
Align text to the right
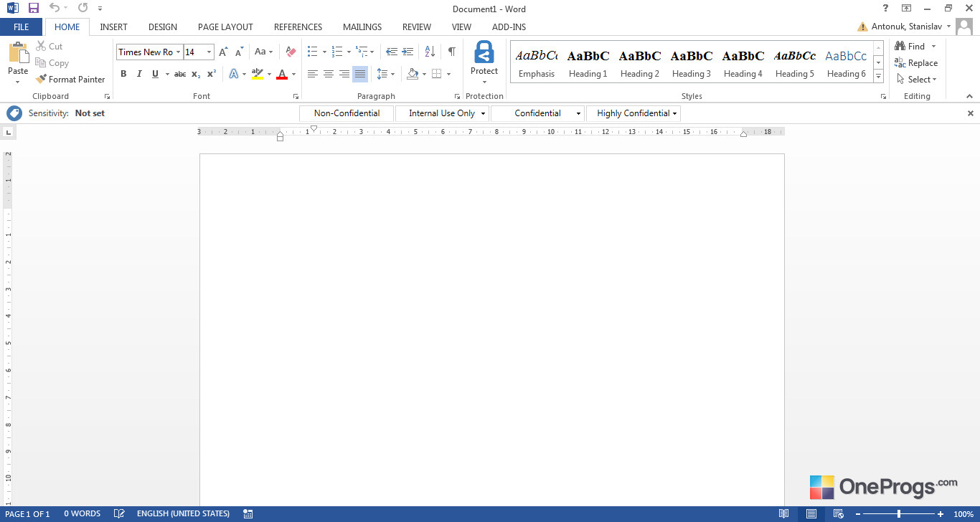(344, 74)
